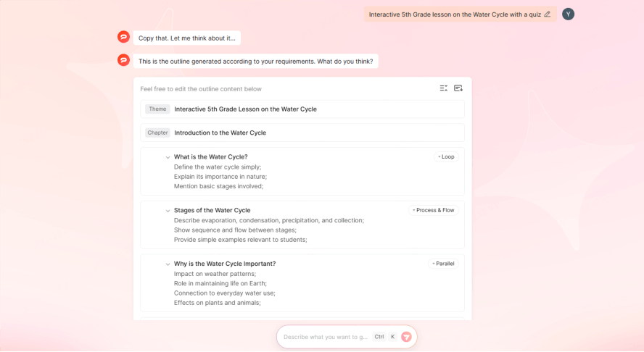Edit the Chapter title 'Introduction to the Water Cycle'
The width and height of the screenshot is (644, 352).
(220, 133)
